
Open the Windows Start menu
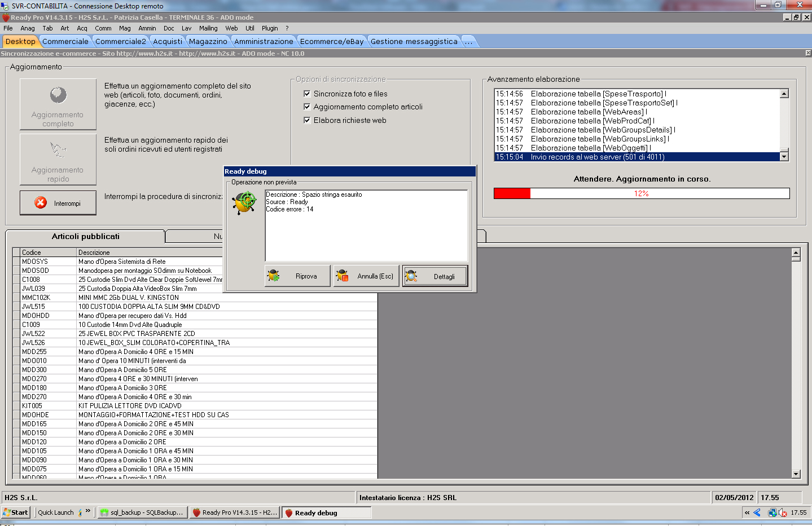pos(15,512)
